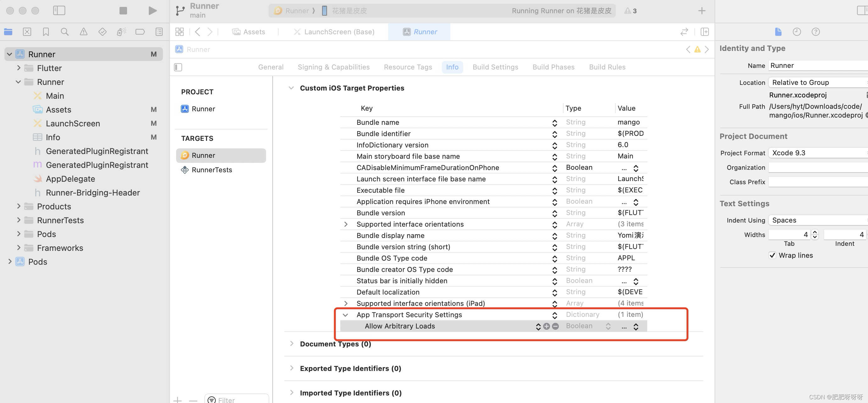This screenshot has width=868, height=403.
Task: Click the Stop button in toolbar
Action: tap(123, 11)
